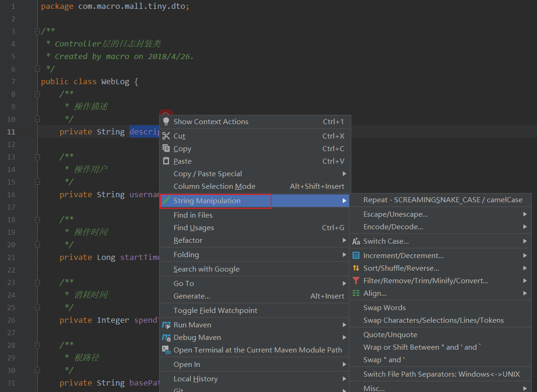Screen dimensions: 537x392
Task: Choose Swap " and ' entry
Action: coord(440,360)
